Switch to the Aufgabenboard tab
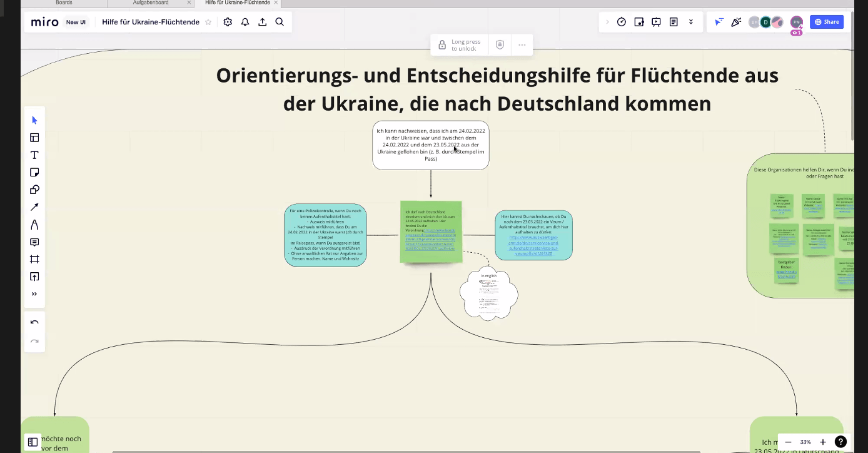This screenshot has height=453, width=868. [x=151, y=3]
